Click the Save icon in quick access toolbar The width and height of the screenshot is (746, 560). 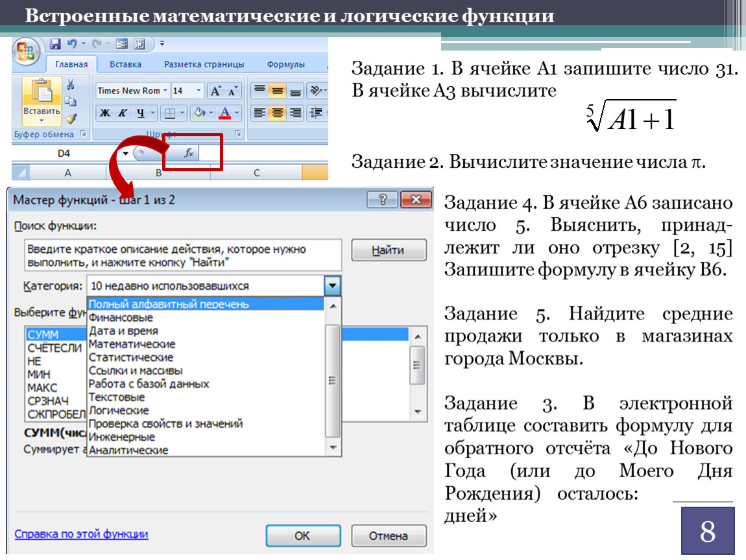[x=56, y=44]
